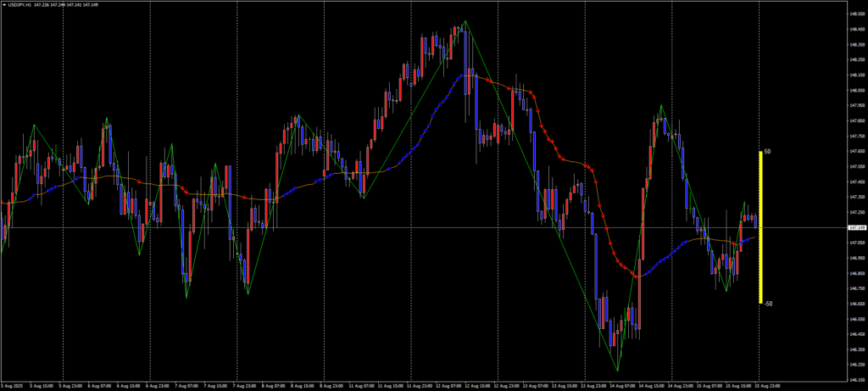Click the USDJPY,H1 symbol label

(19, 5)
